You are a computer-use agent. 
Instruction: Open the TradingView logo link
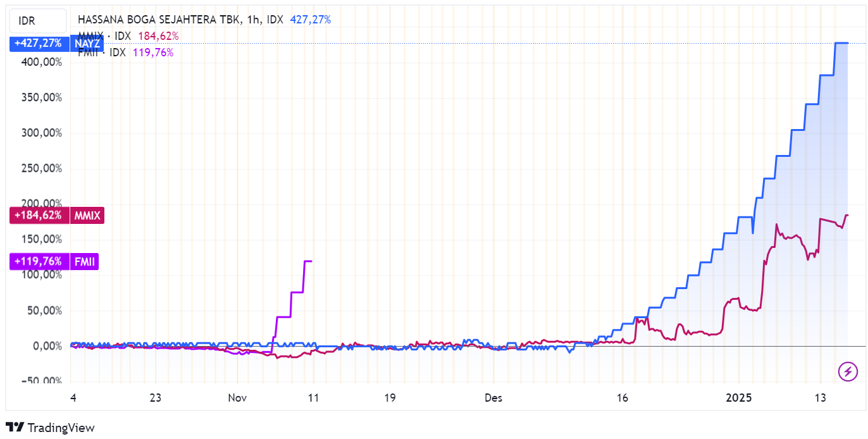tap(50, 428)
